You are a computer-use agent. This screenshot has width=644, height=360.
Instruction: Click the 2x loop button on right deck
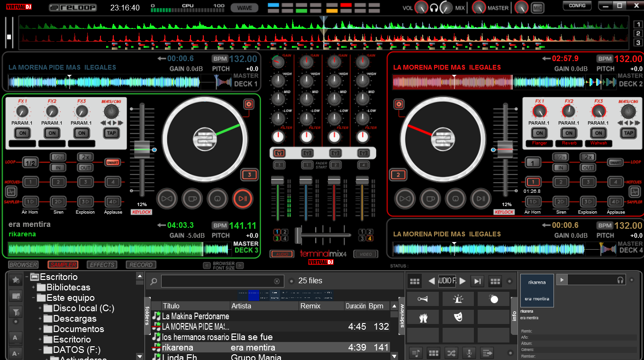pos(588,157)
